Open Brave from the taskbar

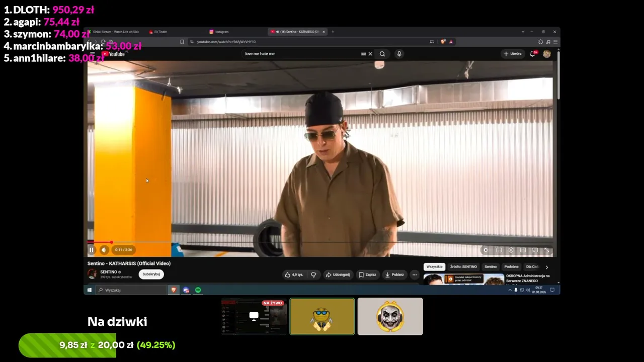[x=174, y=290]
